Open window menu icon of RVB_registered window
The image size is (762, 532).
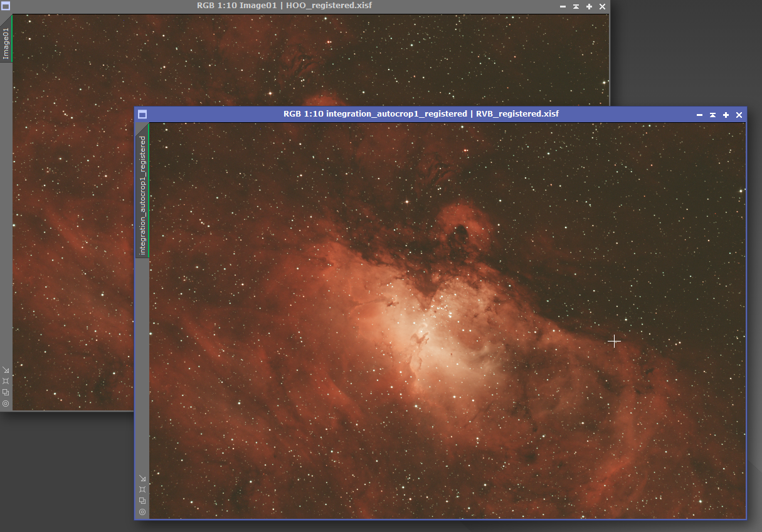[x=142, y=114]
